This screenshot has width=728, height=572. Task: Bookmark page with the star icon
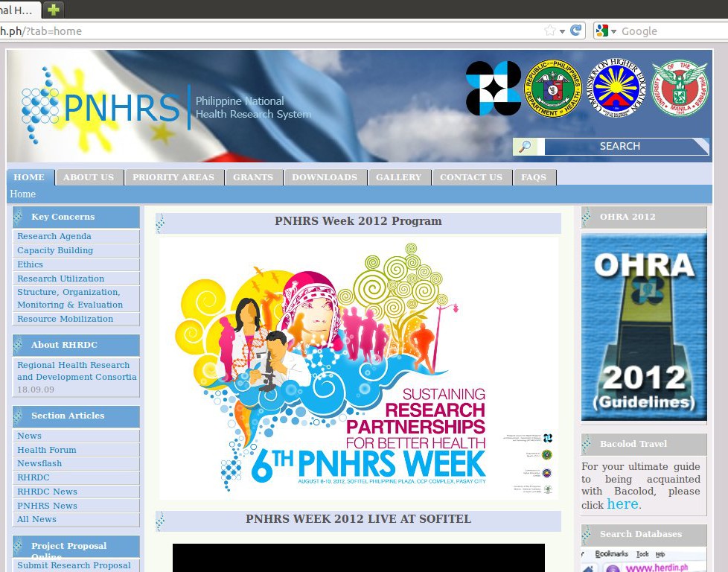tap(550, 31)
